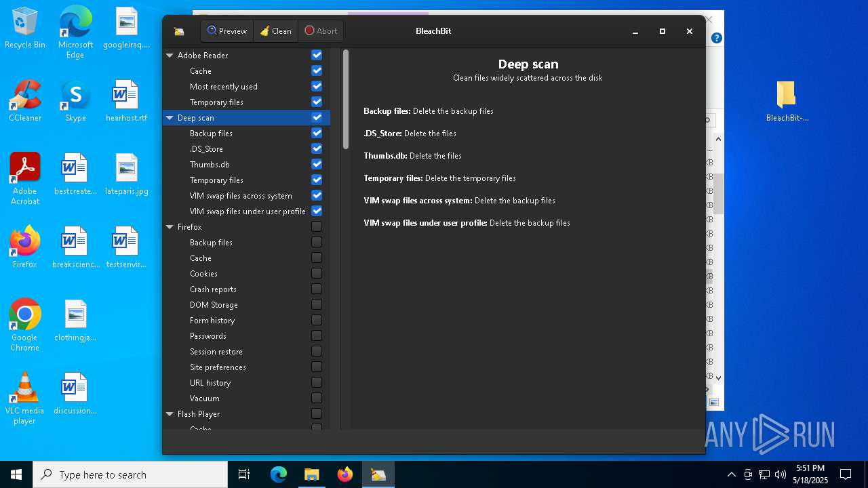
Task: Click the help icon in background window
Action: (x=716, y=38)
